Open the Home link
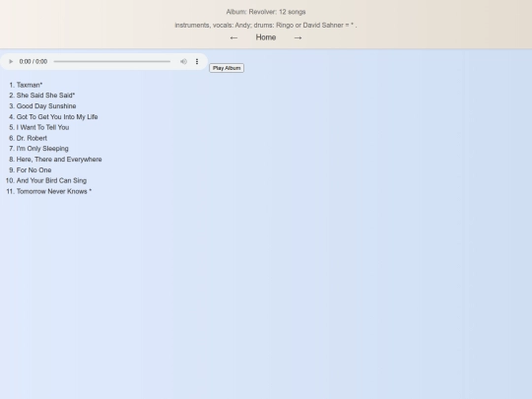This screenshot has width=532, height=399. (x=266, y=37)
